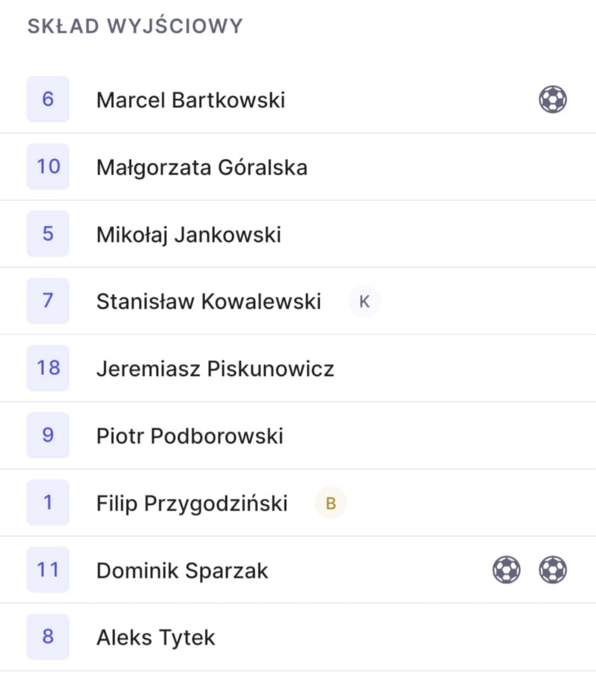Click the captain K badge by Kowalewski
This screenshot has height=700, width=596.
364,301
